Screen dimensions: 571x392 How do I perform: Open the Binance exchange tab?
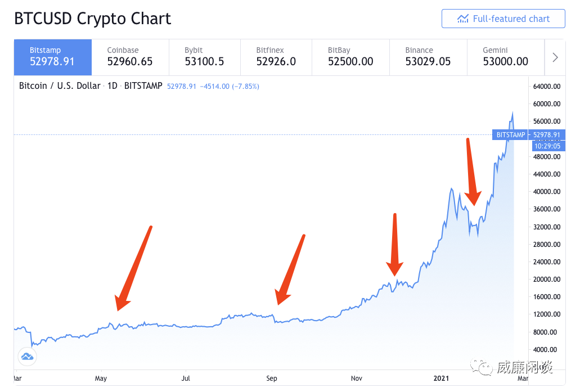[x=428, y=57]
